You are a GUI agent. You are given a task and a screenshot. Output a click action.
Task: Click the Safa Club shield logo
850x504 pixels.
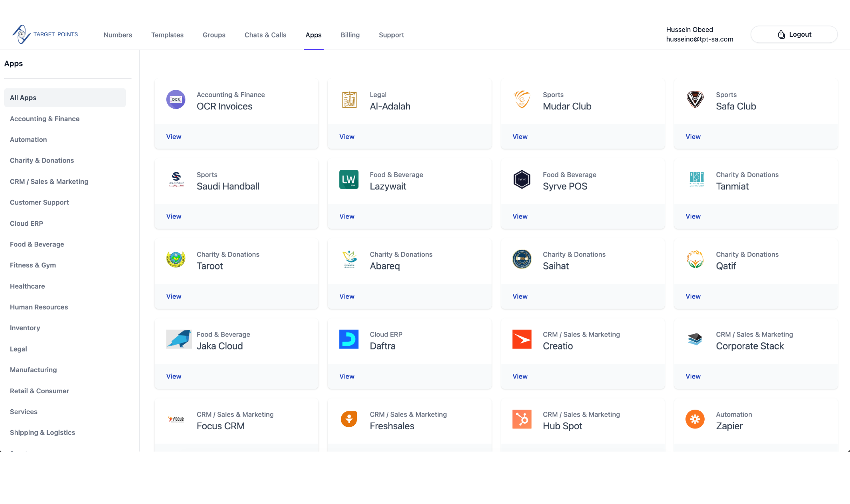(695, 100)
